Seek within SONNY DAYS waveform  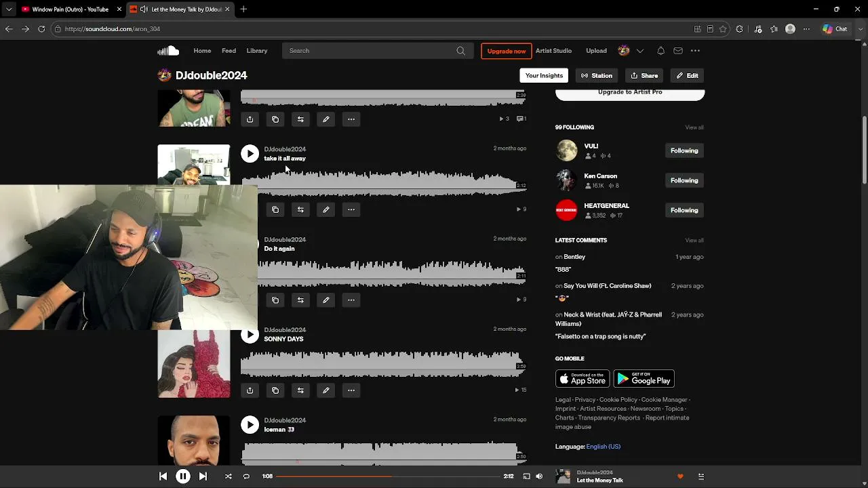point(383,364)
